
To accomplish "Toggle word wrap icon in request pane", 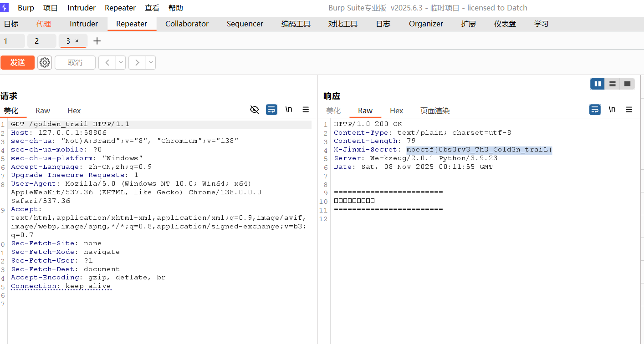I will pos(271,109).
